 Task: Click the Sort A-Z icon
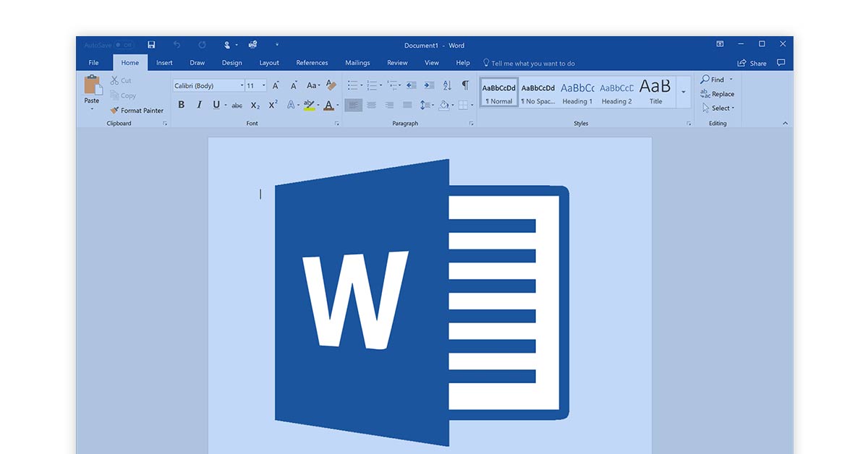tap(447, 85)
